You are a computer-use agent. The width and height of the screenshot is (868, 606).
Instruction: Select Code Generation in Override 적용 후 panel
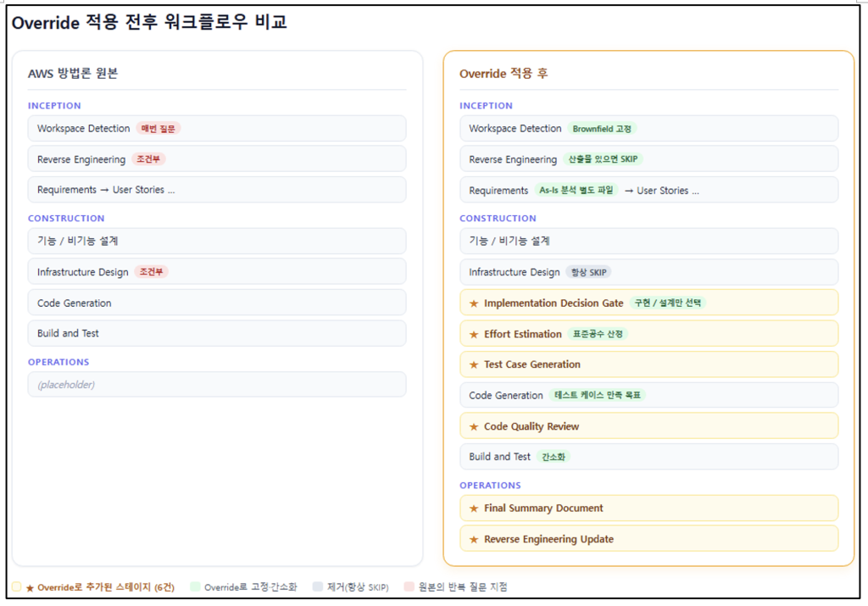point(648,395)
